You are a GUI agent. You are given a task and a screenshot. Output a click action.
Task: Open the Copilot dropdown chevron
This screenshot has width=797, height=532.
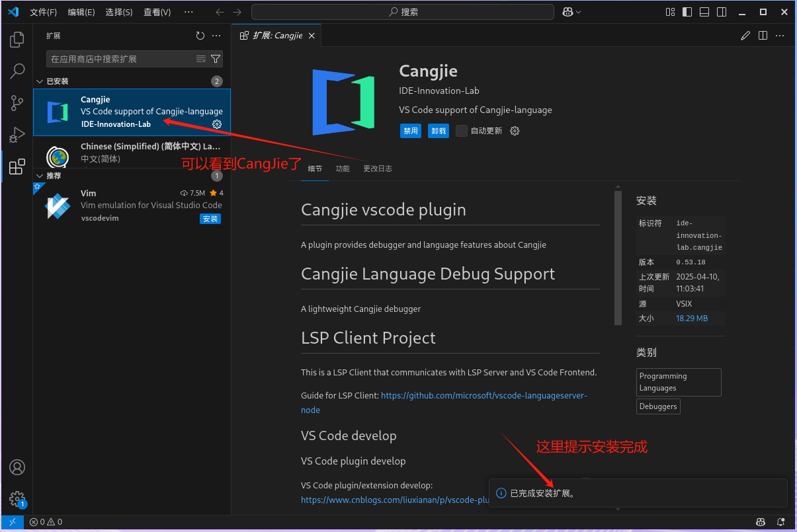579,12
